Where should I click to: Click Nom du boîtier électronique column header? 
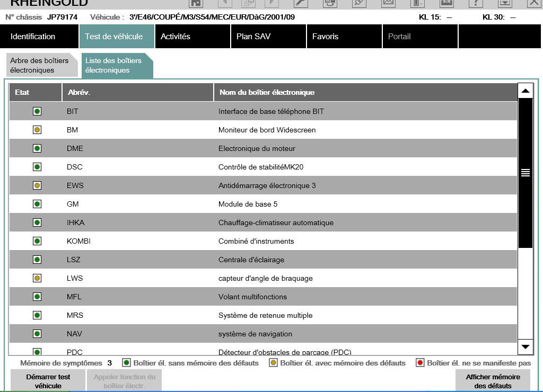(x=366, y=92)
